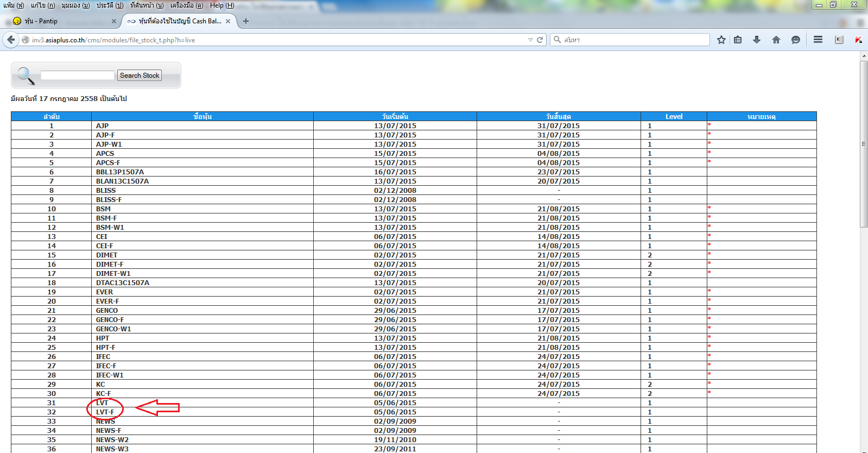The height and width of the screenshot is (453, 868).
Task: Open a new tab with plus icon
Action: 246,21
